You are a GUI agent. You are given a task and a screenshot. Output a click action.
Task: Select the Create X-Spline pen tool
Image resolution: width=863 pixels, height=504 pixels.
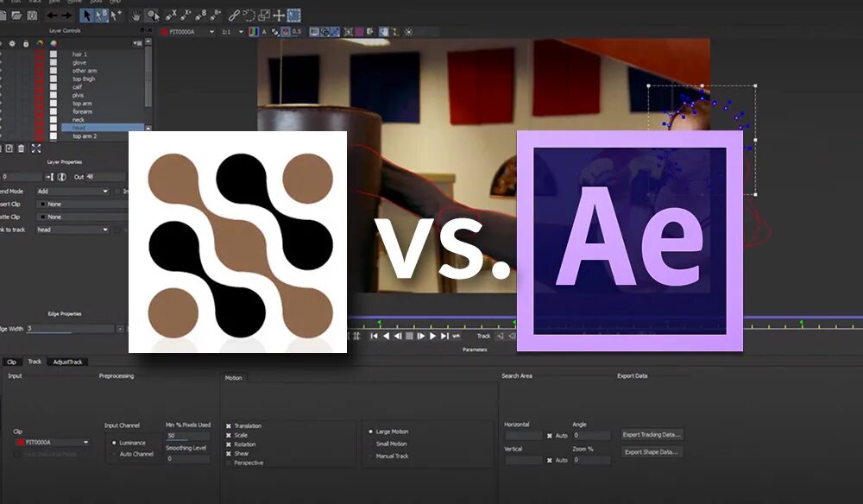point(171,16)
